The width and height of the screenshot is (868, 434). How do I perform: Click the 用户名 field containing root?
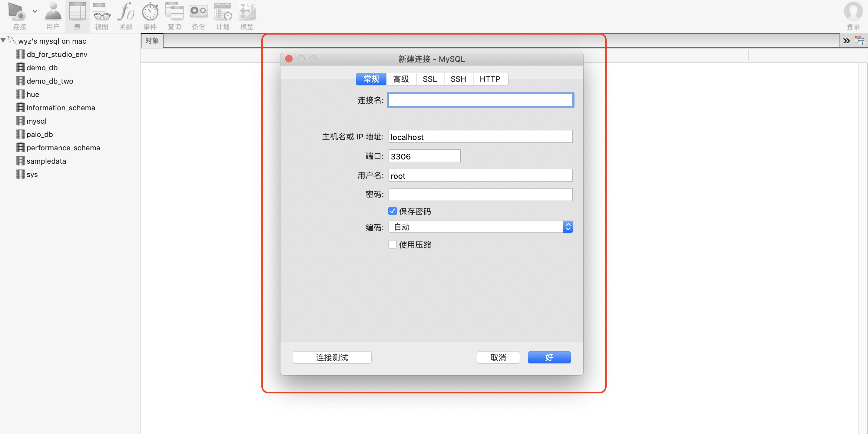[480, 175]
